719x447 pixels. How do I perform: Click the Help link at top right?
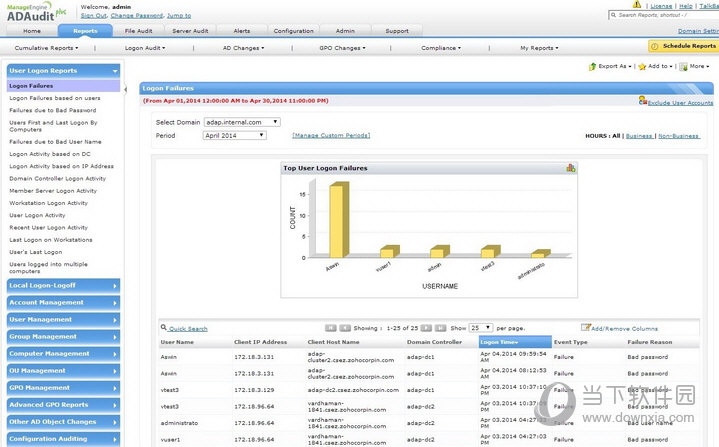click(x=686, y=6)
